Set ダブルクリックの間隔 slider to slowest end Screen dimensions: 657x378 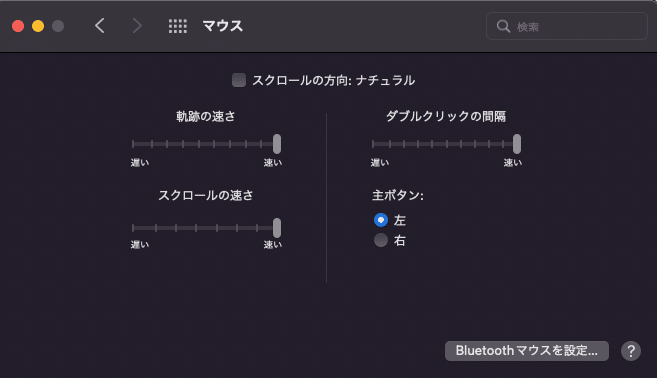(x=373, y=144)
